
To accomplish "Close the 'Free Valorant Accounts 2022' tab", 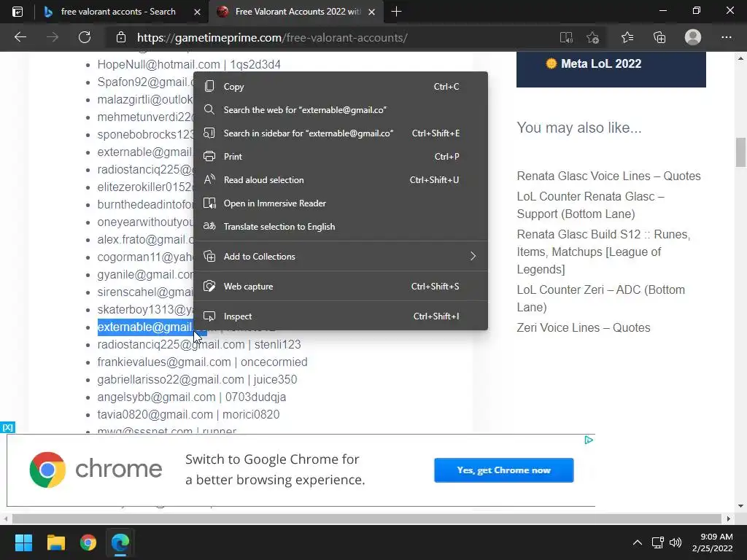I will point(372,12).
